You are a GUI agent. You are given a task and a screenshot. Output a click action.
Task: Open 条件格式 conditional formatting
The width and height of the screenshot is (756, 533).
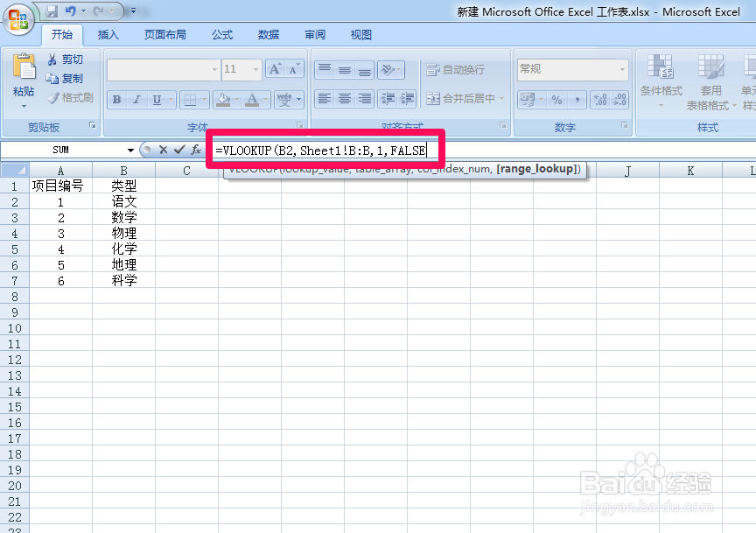coord(661,81)
